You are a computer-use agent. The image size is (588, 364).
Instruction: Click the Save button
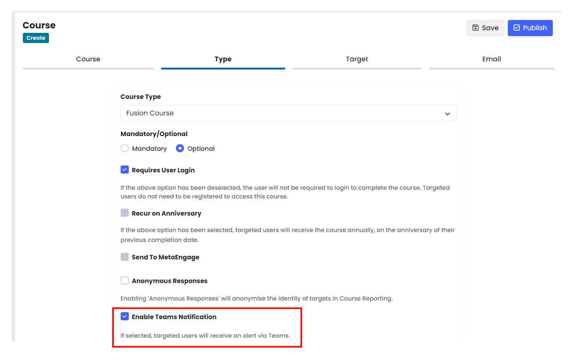[485, 28]
